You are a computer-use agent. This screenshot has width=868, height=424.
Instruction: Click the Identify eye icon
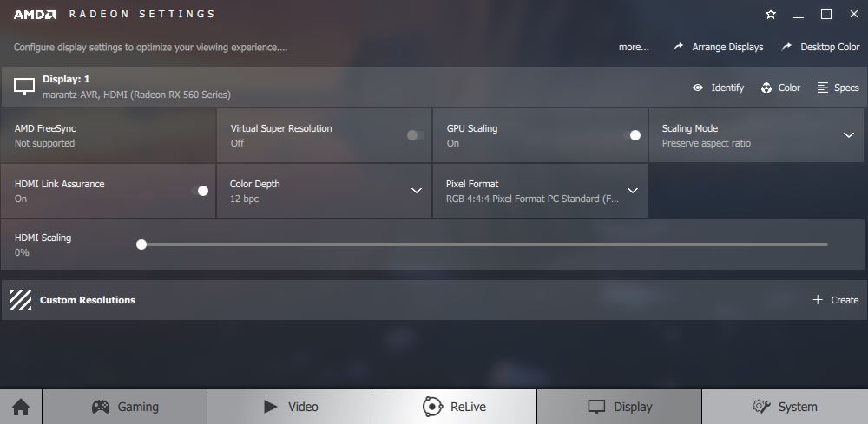(698, 88)
